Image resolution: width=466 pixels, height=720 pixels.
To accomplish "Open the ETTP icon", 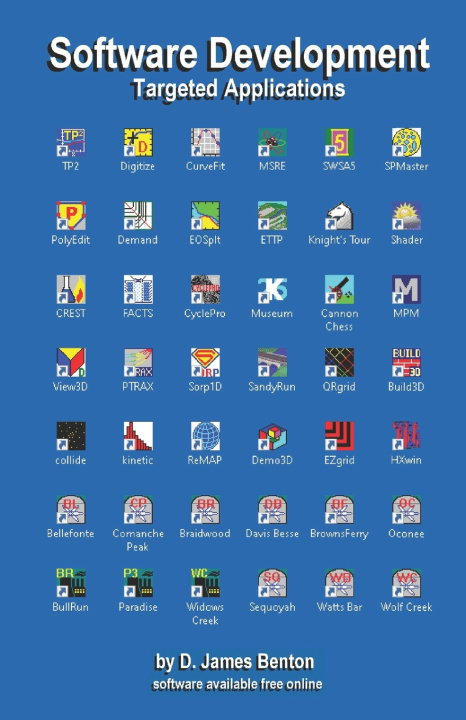I will (272, 216).
